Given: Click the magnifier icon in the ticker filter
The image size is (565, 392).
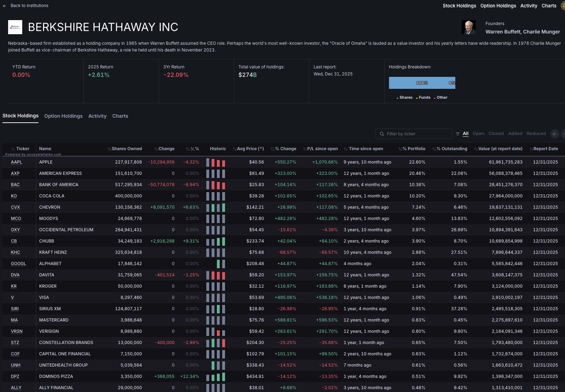Looking at the screenshot, I should (382, 134).
